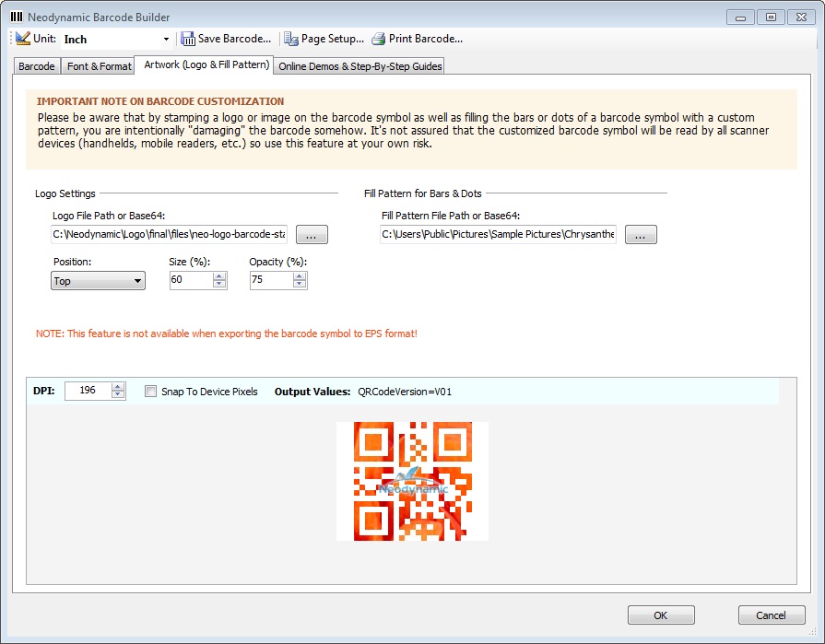Click the DPI input showing 196
Image resolution: width=825 pixels, height=644 pixels.
88,391
